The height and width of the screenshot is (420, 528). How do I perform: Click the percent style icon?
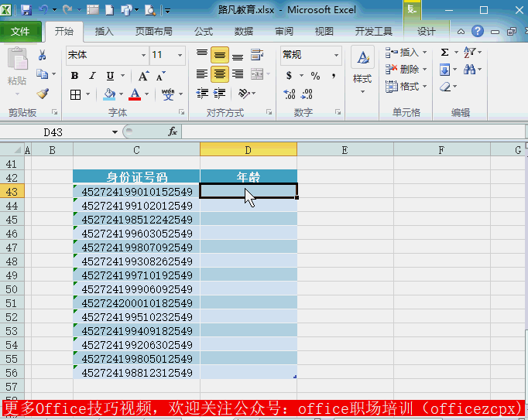[315, 76]
